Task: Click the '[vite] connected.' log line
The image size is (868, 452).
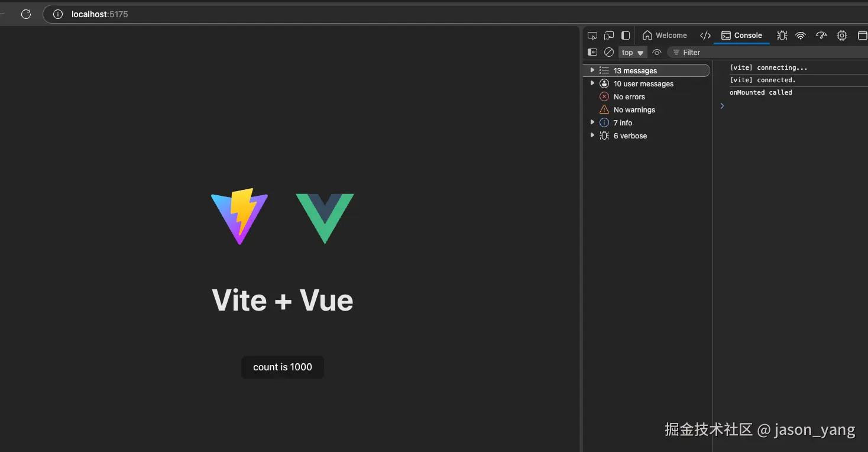Action: coord(763,80)
